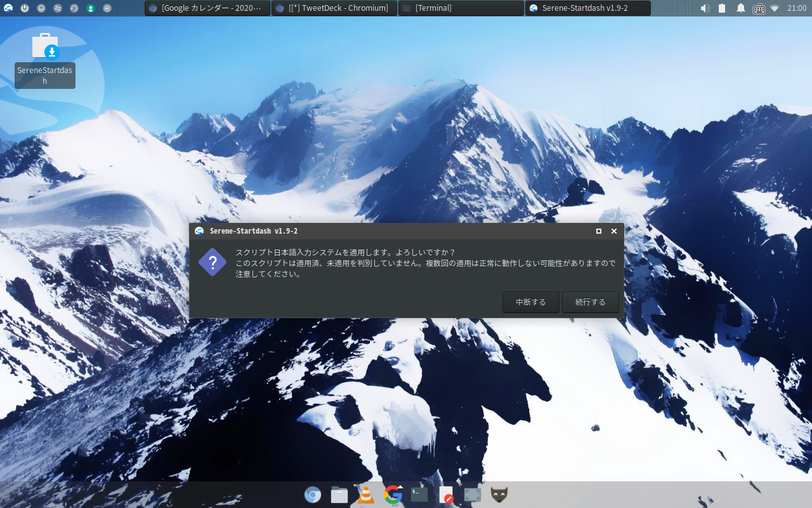812x508 pixels.
Task: Launch VLC media player from dock
Action: 366,495
